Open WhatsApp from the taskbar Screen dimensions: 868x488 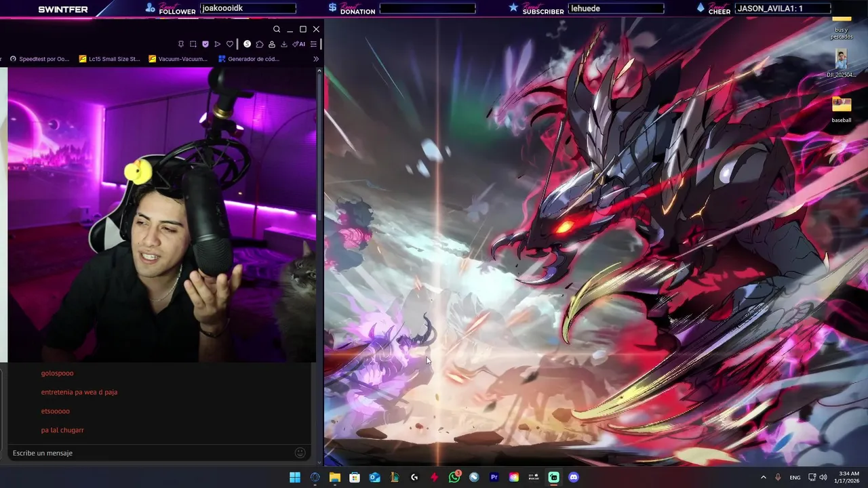pyautogui.click(x=454, y=477)
